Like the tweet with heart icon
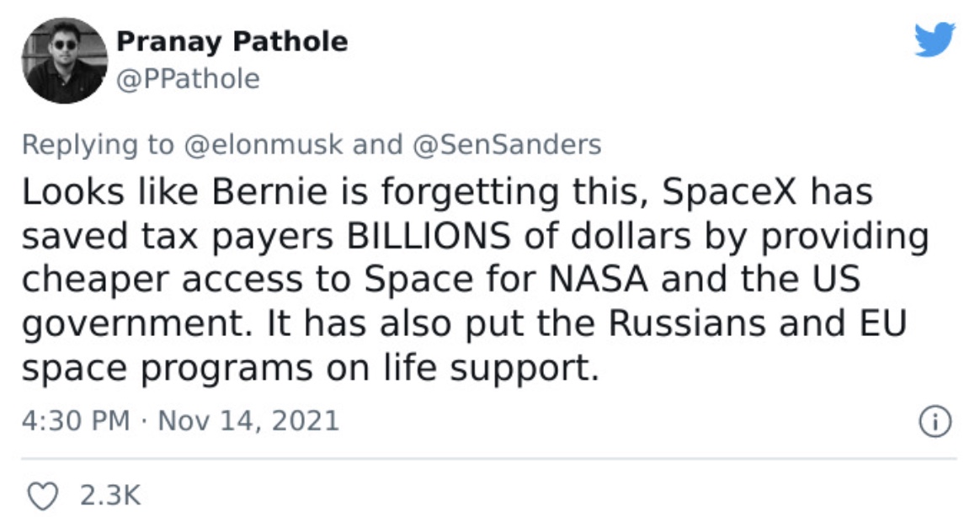The image size is (980, 517). [x=43, y=496]
